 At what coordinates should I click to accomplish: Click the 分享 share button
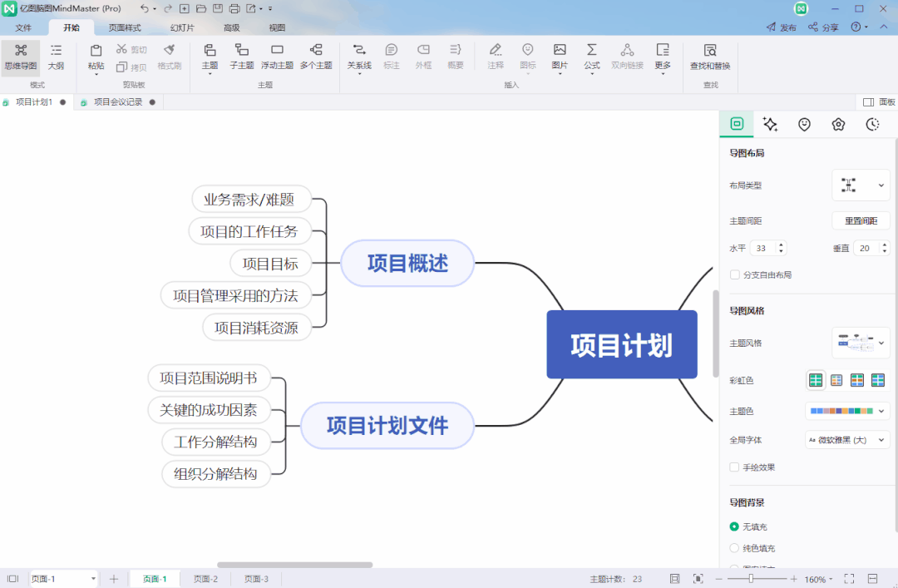point(823,27)
